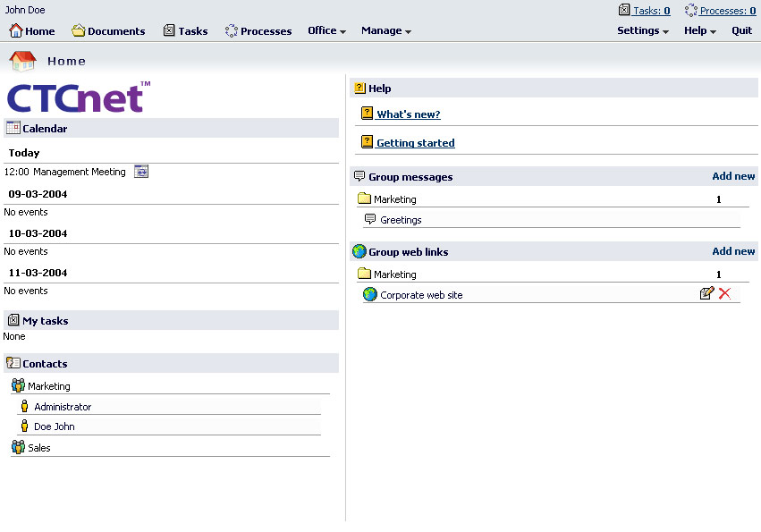Viewport: 761px width, 532px height.
Task: Click the Tasks counter icon at top right
Action: click(624, 10)
